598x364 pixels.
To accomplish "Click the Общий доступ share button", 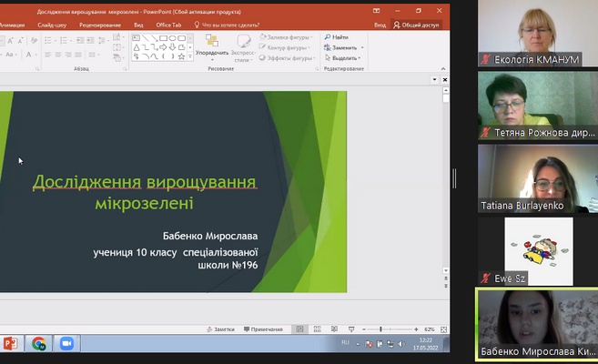I will tap(417, 25).
